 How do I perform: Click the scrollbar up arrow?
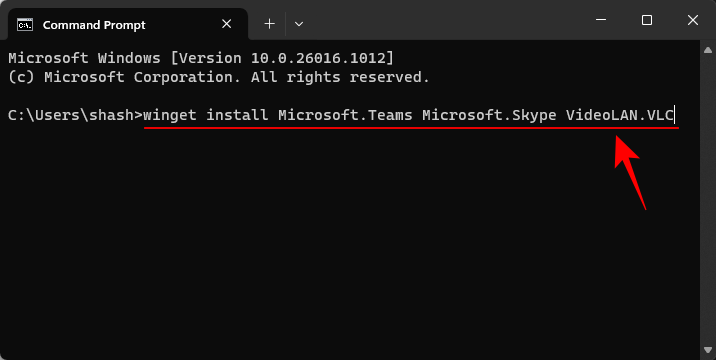[708, 49]
